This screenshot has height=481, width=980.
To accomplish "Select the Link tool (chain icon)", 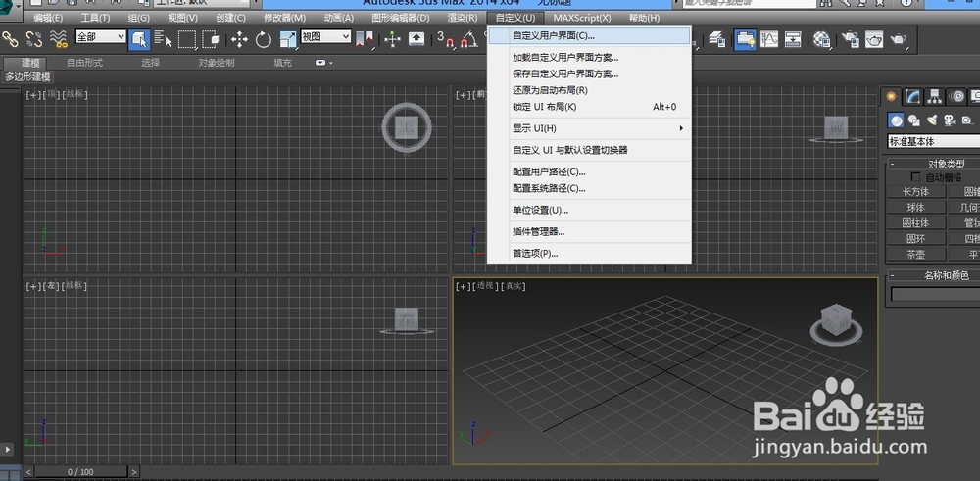I will pyautogui.click(x=10, y=39).
